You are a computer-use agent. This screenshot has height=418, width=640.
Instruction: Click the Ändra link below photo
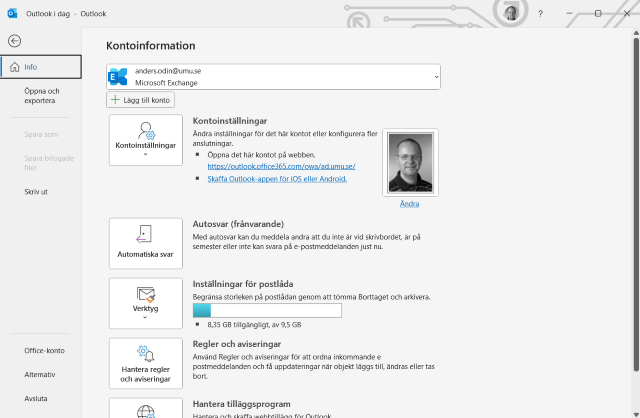pyautogui.click(x=409, y=204)
